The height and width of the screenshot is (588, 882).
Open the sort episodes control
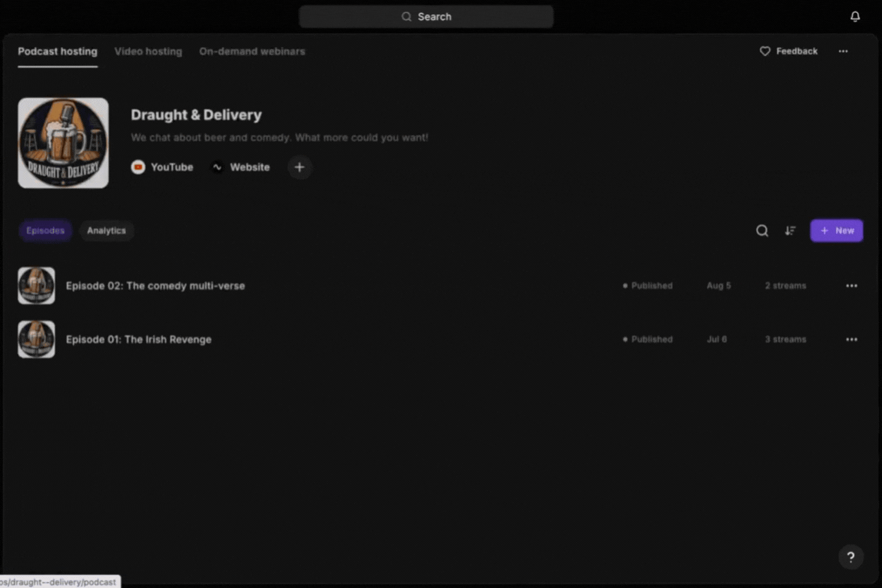point(790,230)
